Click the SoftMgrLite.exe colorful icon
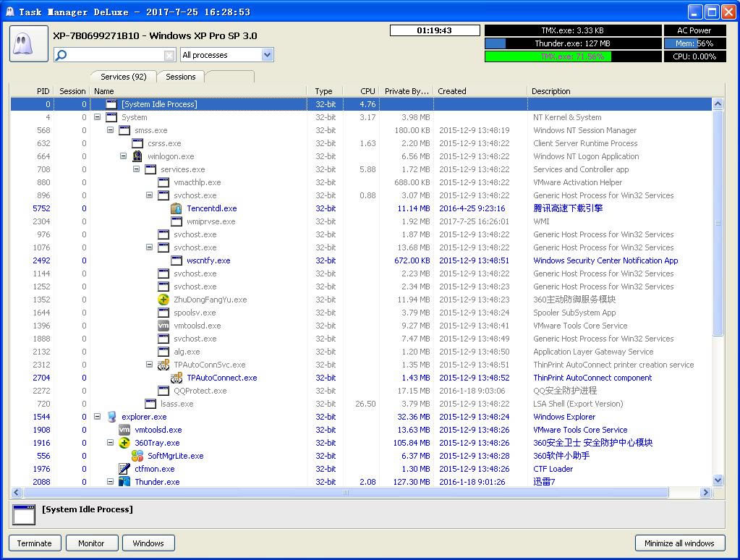 [137, 456]
